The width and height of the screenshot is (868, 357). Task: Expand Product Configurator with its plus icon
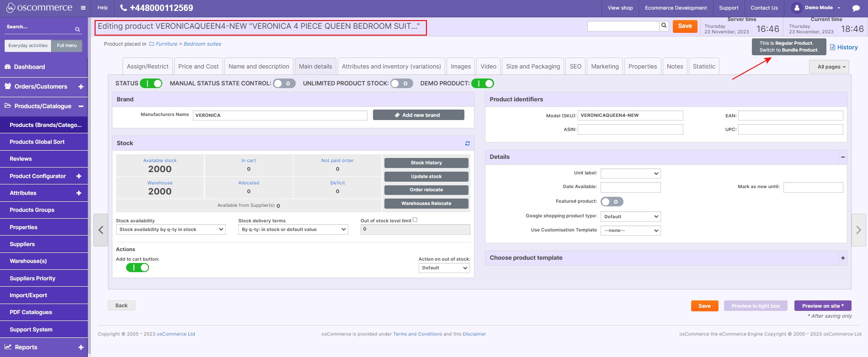coord(79,176)
